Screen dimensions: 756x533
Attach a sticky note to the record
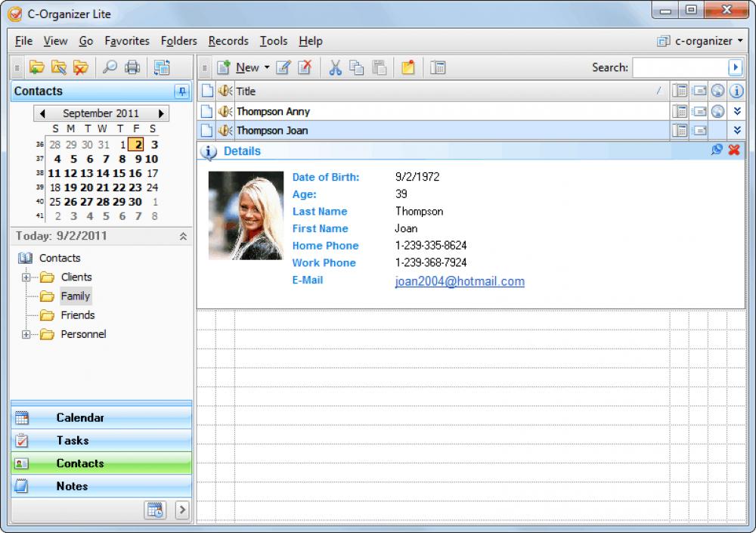(x=408, y=67)
